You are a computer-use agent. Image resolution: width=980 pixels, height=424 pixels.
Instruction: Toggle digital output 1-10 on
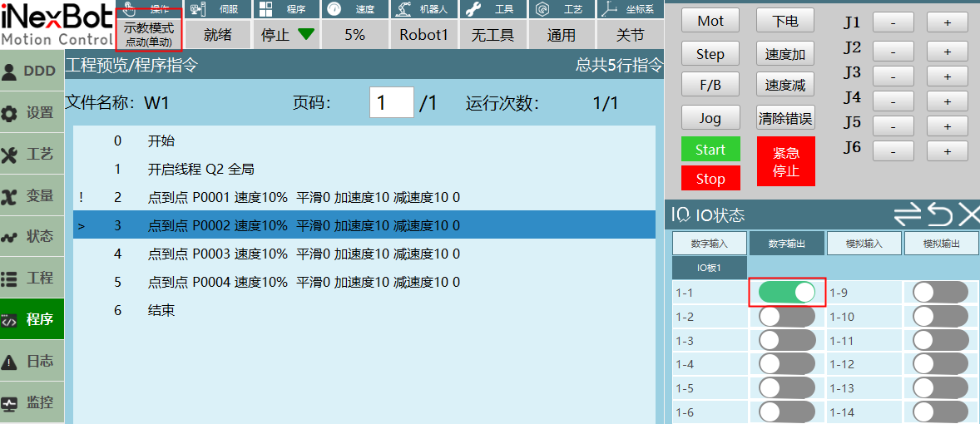(941, 316)
